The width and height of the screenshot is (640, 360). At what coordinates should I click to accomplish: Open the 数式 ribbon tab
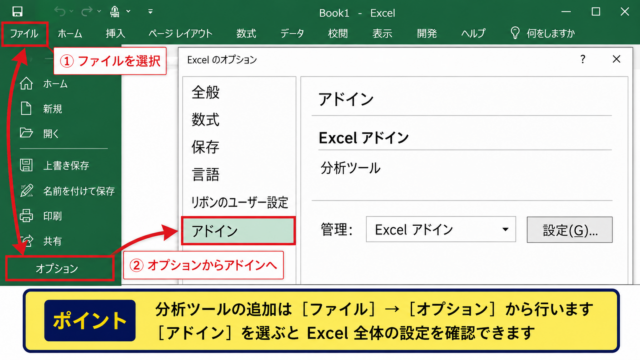[246, 33]
